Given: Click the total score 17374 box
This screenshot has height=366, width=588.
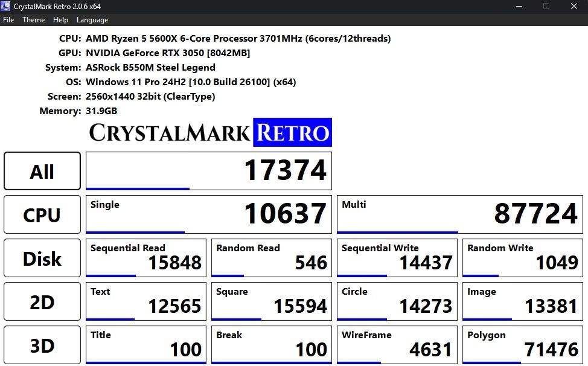Looking at the screenshot, I should coord(209,171).
